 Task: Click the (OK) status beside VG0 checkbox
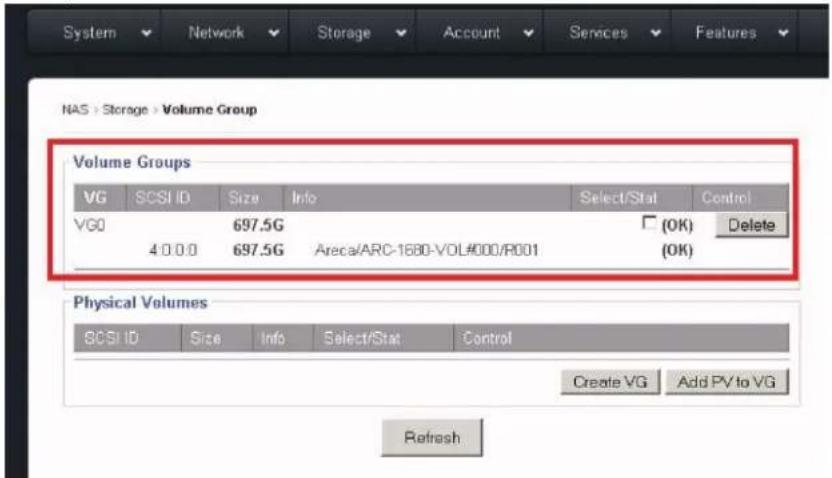click(677, 226)
